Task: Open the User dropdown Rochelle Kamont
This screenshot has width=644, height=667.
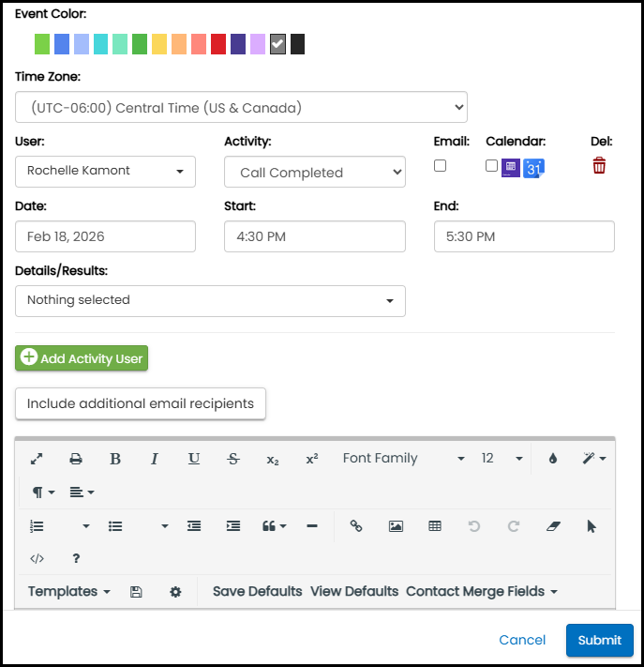Action: (x=105, y=172)
